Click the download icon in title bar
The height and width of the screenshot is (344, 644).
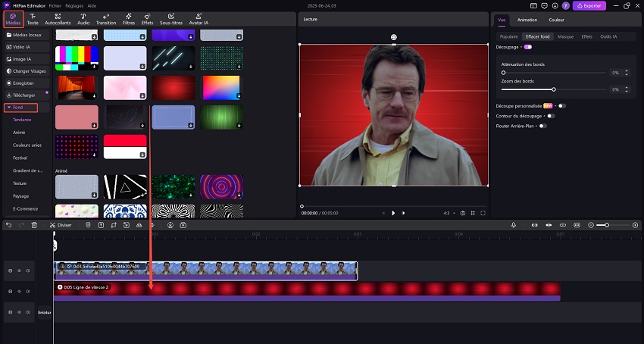pyautogui.click(x=555, y=6)
